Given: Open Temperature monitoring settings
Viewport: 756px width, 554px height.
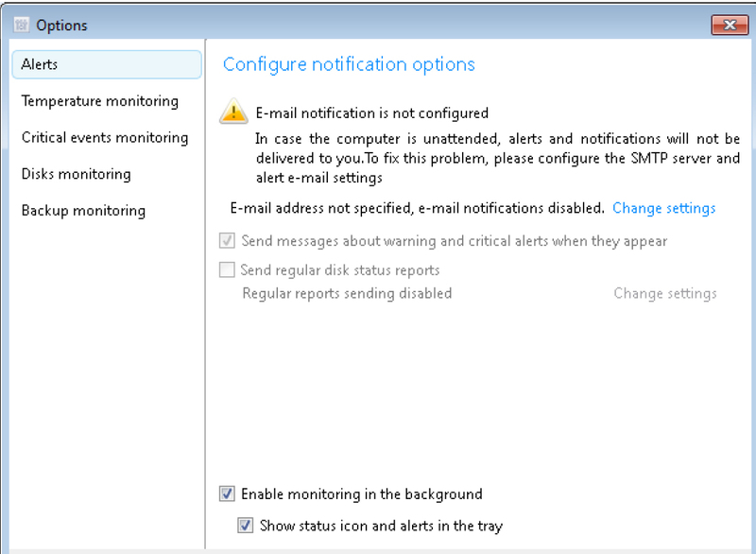Looking at the screenshot, I should 100,101.
